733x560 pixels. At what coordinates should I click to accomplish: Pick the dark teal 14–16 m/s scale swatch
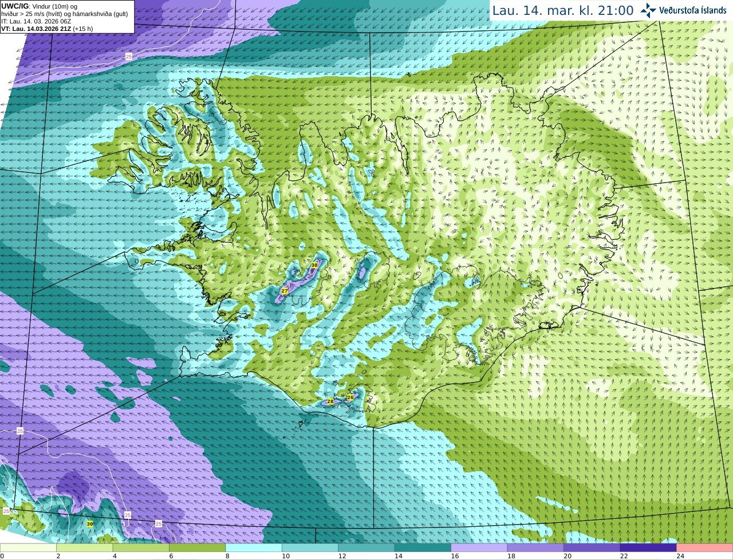pyautogui.click(x=423, y=548)
